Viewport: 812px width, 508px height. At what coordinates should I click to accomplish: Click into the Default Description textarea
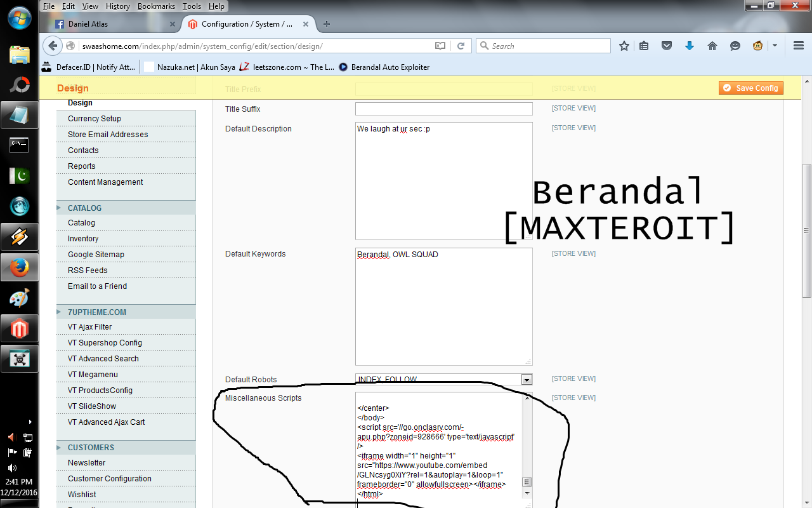tap(444, 181)
